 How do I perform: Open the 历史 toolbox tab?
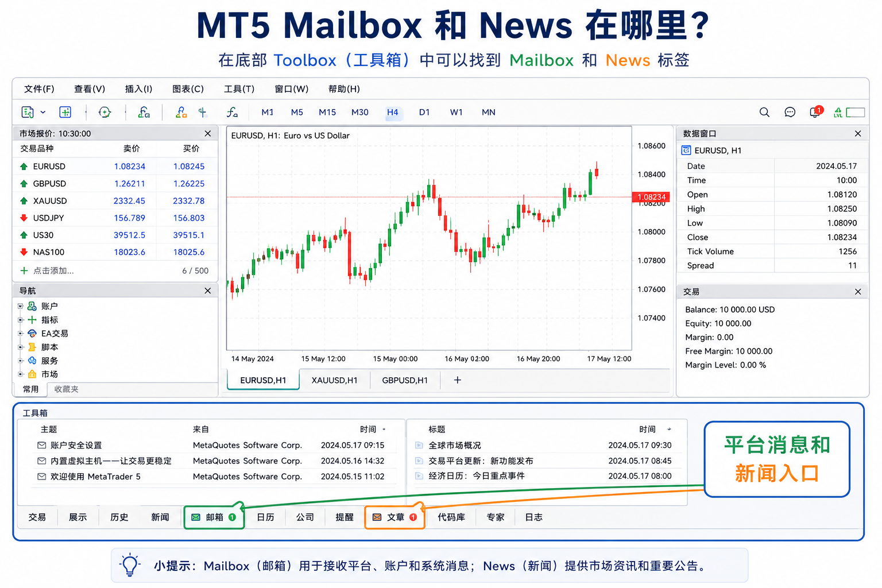[119, 517]
